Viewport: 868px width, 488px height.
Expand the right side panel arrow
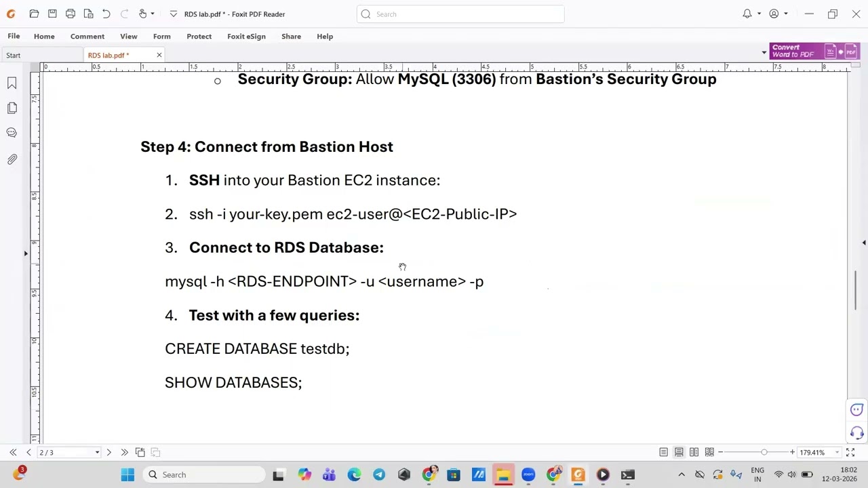[x=864, y=243]
